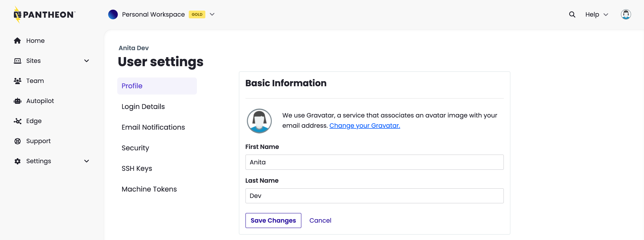Follow the Change your Gravatar link

(x=364, y=125)
